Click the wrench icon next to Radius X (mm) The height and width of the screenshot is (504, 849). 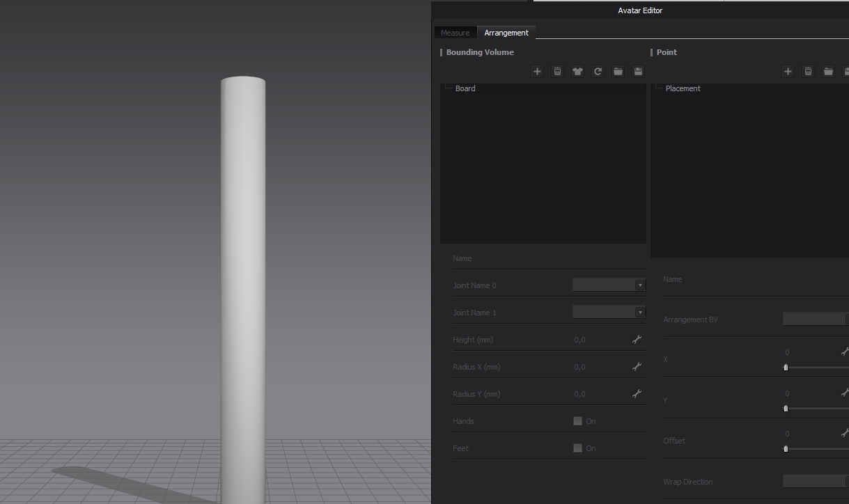637,367
